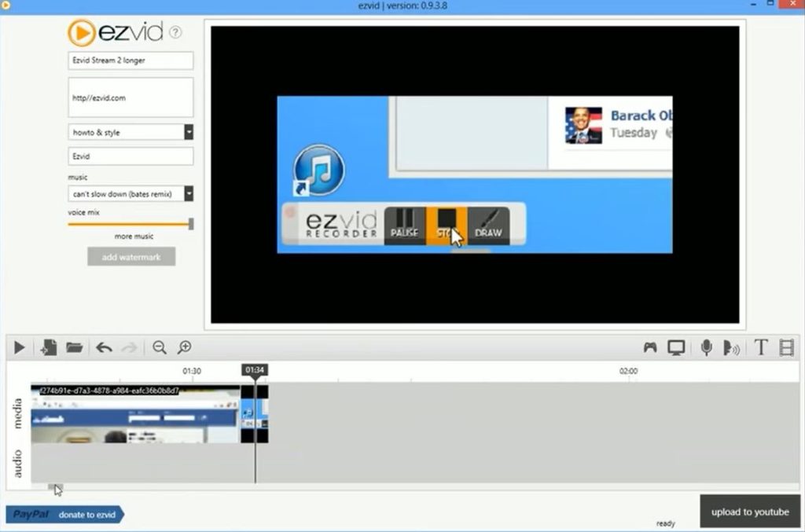Click the 'ready' status text
The image size is (805, 532).
(x=665, y=523)
